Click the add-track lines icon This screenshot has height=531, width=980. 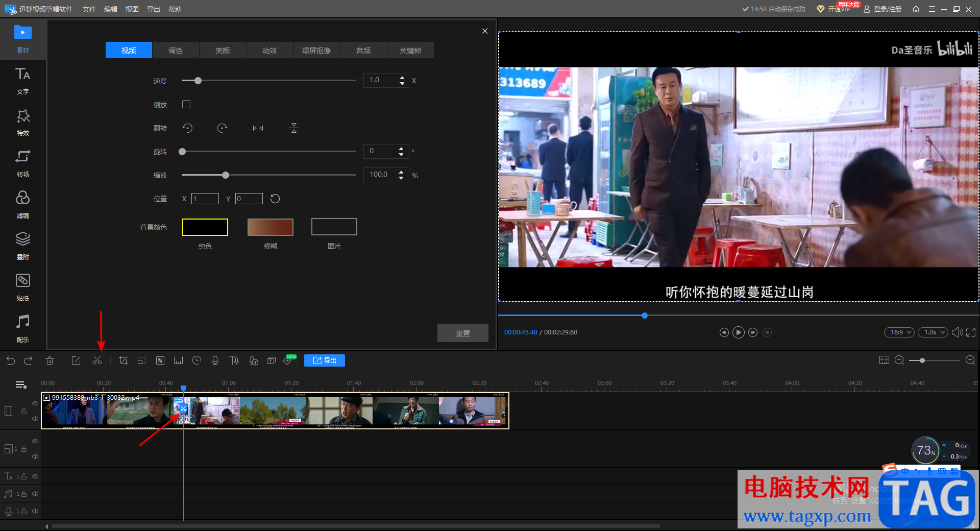point(21,385)
